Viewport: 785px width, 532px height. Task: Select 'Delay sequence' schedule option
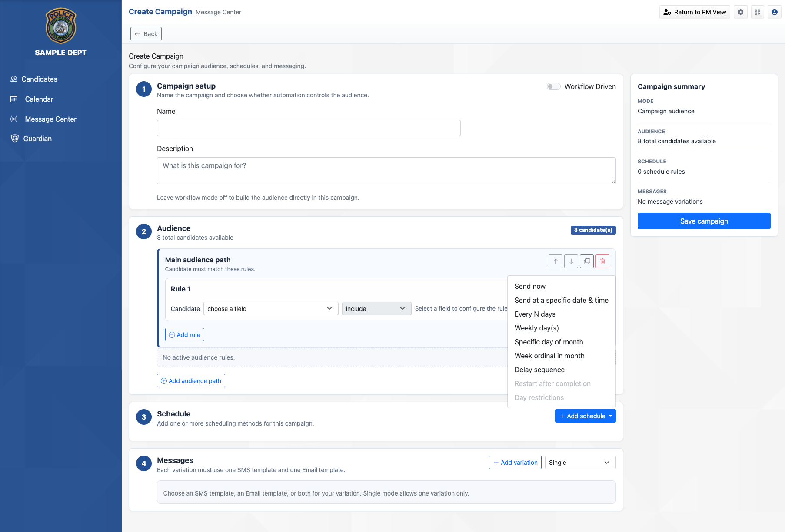(562, 370)
